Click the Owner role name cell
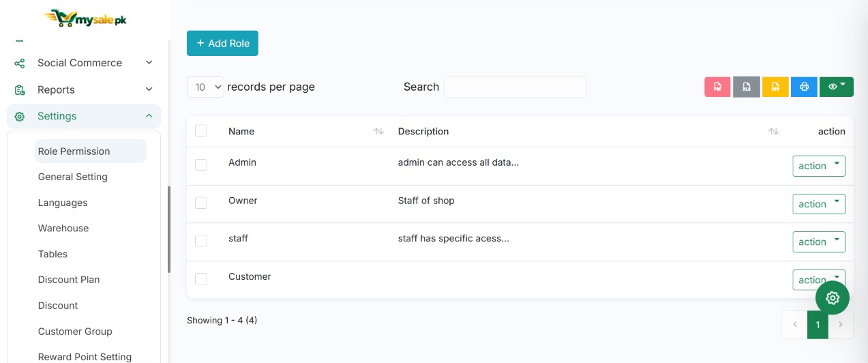This screenshot has width=868, height=363. click(x=243, y=201)
